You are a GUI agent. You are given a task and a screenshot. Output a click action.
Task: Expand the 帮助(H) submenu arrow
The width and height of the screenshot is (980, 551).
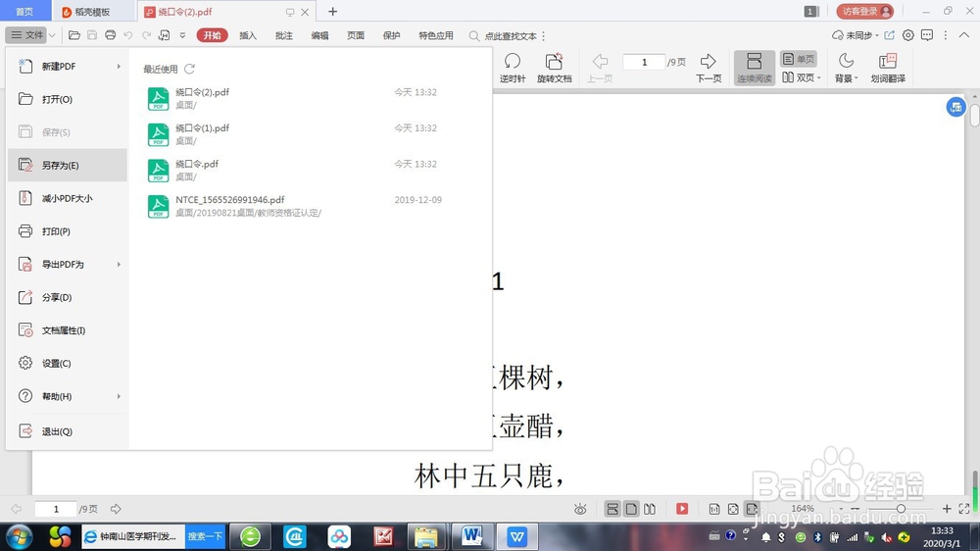(119, 396)
